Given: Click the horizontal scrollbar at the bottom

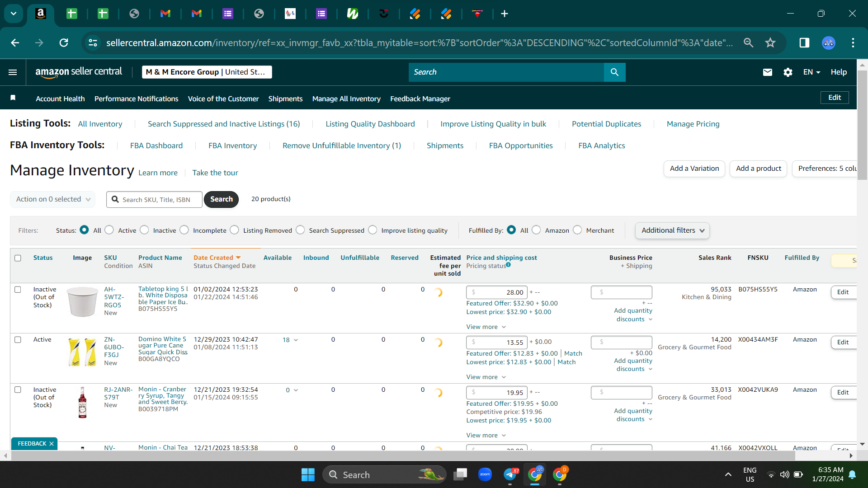Looking at the screenshot, I should (403, 456).
